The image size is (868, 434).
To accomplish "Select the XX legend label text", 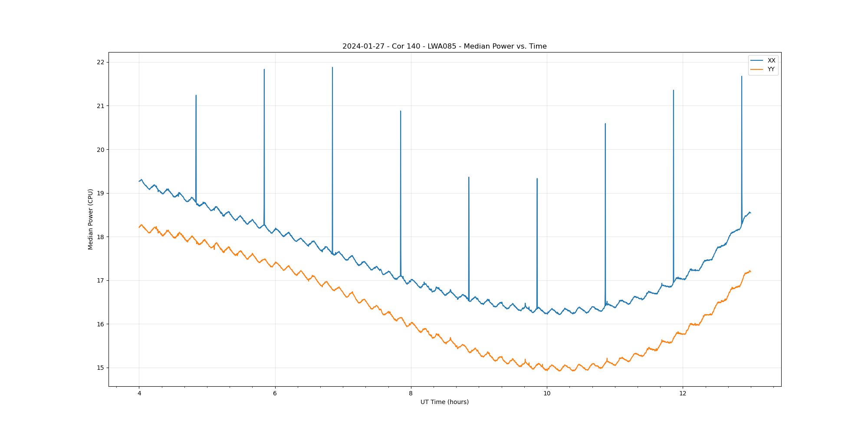I will [x=771, y=60].
